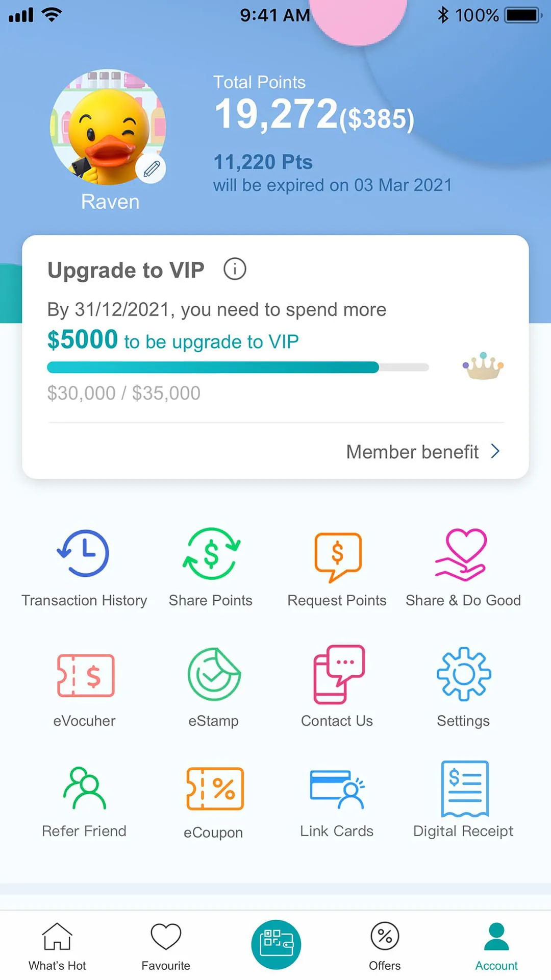Select the Share Points icon

coord(210,555)
